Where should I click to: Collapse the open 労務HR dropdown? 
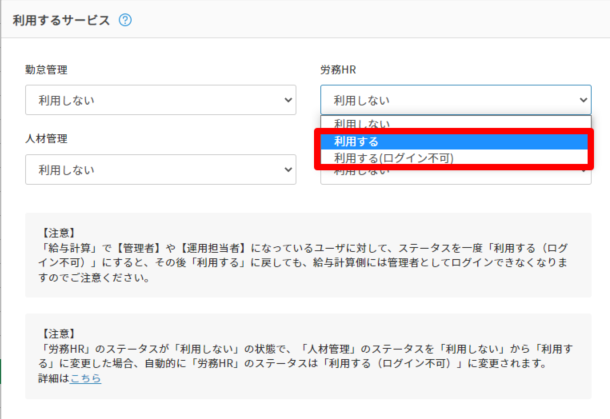pyautogui.click(x=455, y=100)
